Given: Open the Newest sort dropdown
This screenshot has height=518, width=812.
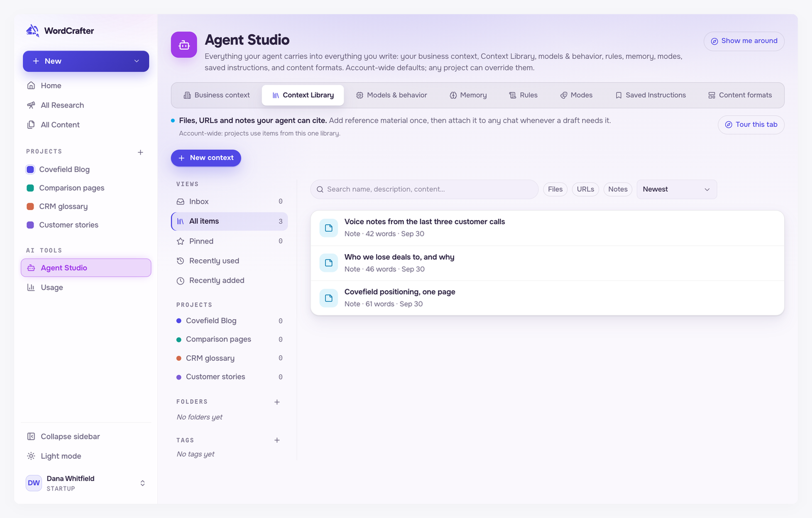Looking at the screenshot, I should (676, 189).
